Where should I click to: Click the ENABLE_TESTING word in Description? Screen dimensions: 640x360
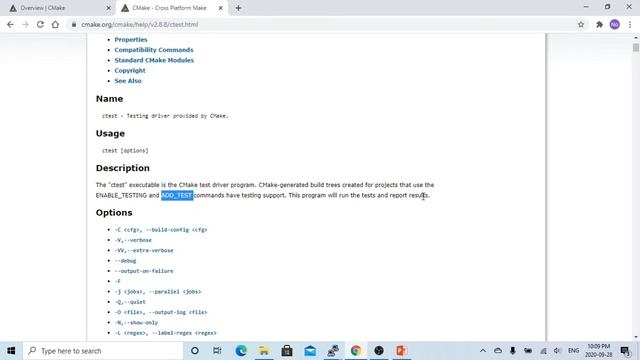pos(121,196)
